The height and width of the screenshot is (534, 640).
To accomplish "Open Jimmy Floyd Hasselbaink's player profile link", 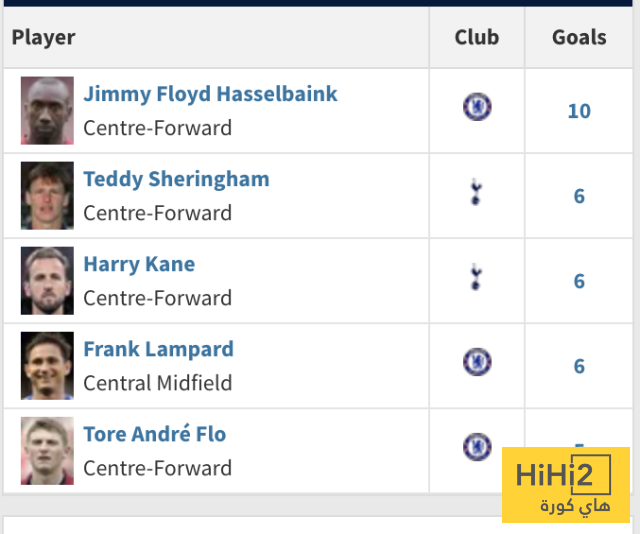I will pos(210,94).
